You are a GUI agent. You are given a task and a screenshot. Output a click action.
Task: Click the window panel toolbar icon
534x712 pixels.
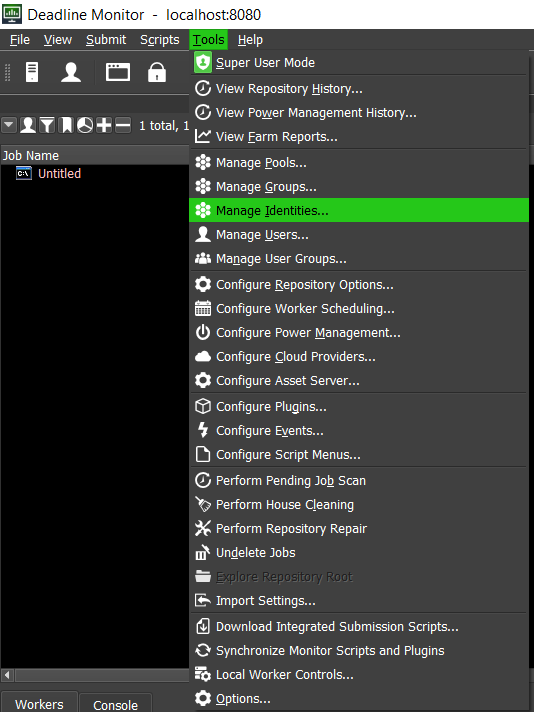pos(118,72)
